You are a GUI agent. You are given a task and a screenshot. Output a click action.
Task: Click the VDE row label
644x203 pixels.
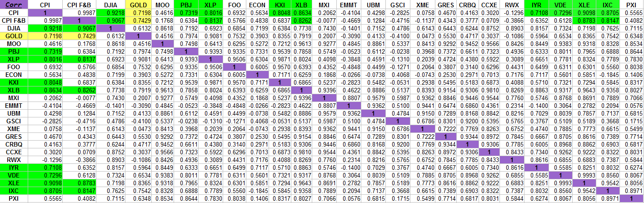pyautogui.click(x=14, y=176)
